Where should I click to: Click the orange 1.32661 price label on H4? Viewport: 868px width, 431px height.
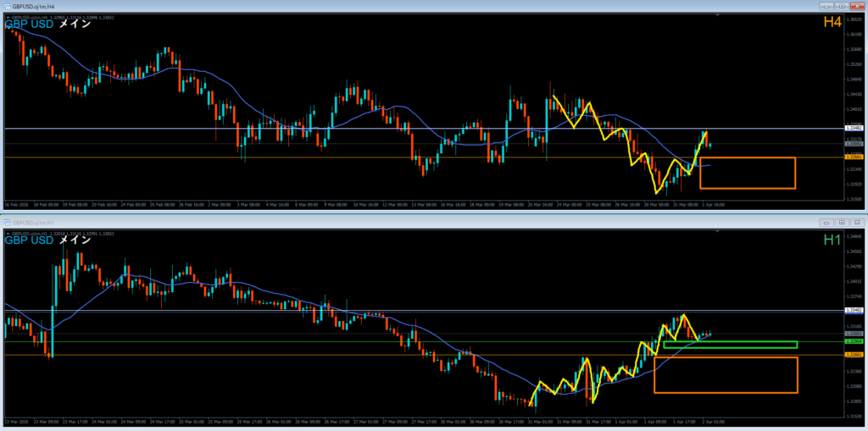tap(854, 157)
